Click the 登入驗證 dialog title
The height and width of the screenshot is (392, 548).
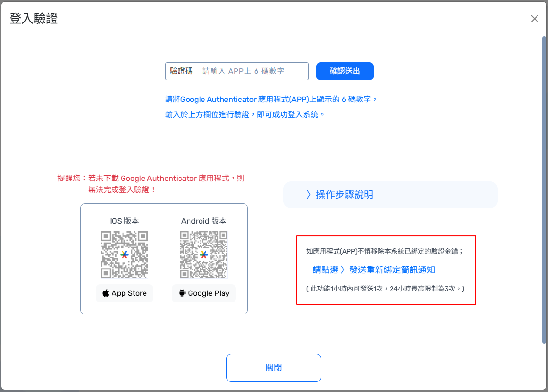click(x=34, y=19)
